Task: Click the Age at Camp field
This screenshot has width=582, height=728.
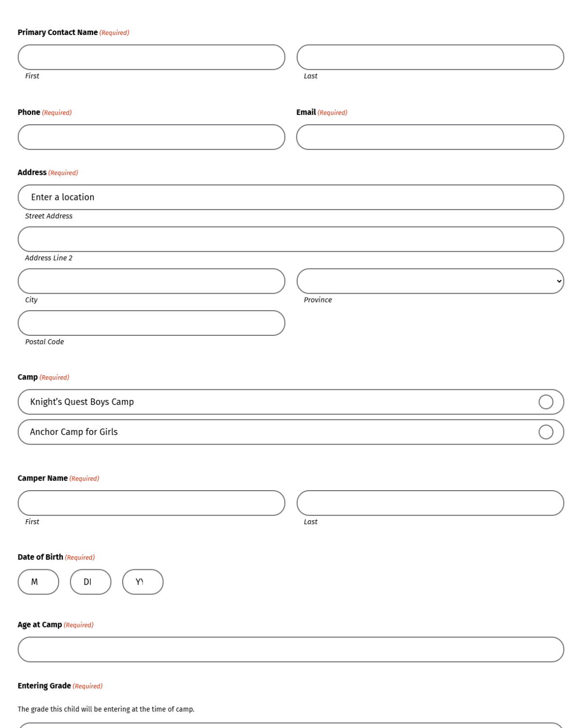Action: point(291,649)
